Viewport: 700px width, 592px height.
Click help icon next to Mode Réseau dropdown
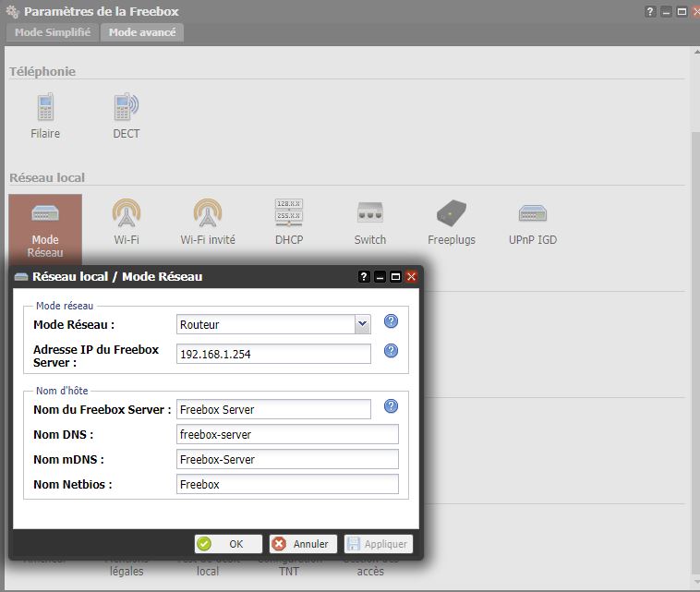[391, 321]
